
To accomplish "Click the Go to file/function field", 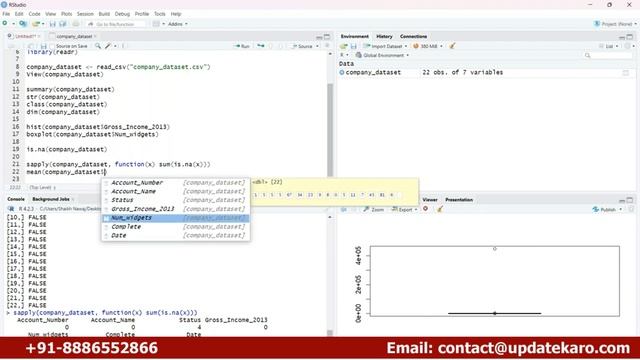I will click(116, 24).
